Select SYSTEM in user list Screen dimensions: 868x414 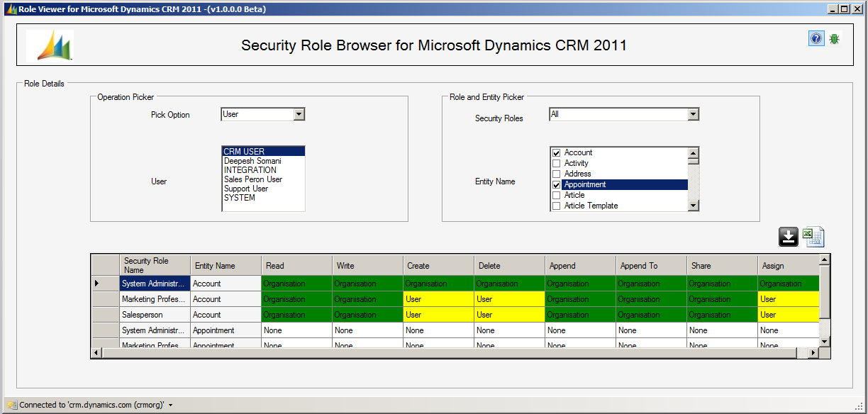tap(263, 198)
